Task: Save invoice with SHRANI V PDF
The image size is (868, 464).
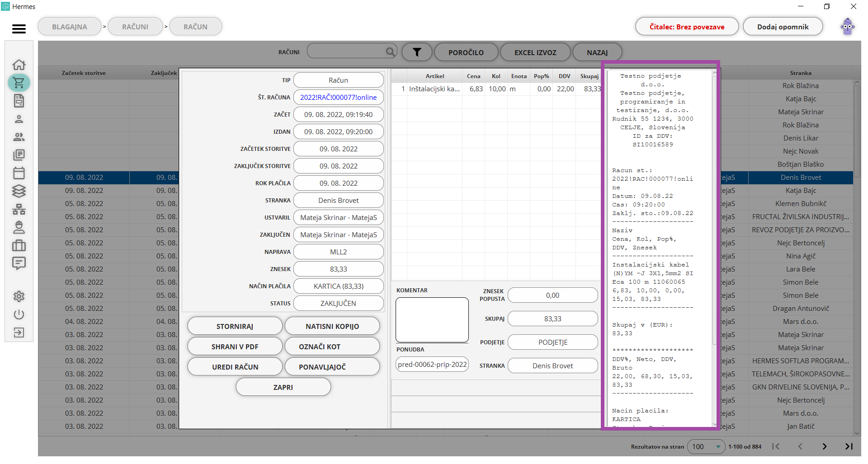Action: coord(235,347)
